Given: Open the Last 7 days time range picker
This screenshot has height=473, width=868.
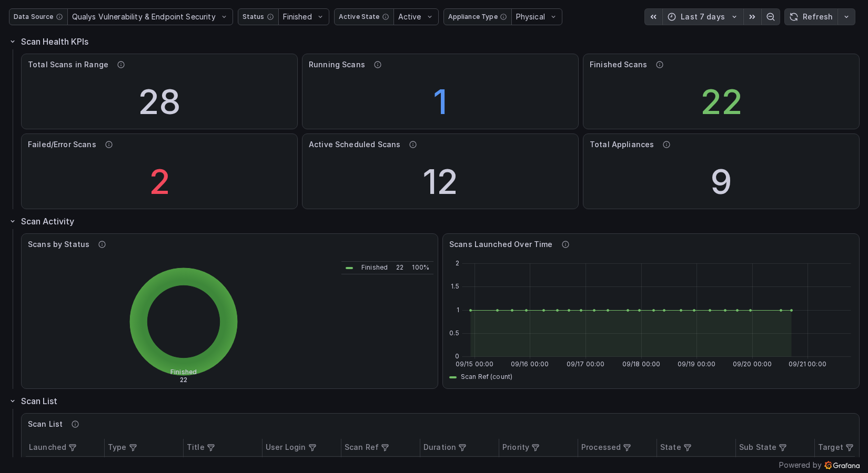Looking at the screenshot, I should [x=703, y=17].
